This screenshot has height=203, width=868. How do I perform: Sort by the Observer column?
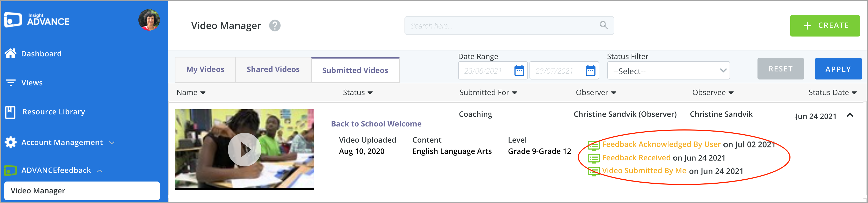coord(596,92)
